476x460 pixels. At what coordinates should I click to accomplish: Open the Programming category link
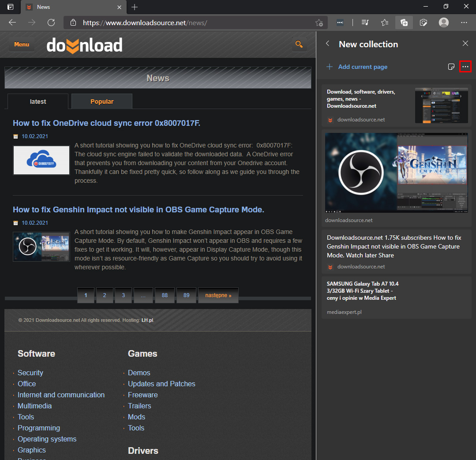tap(39, 428)
